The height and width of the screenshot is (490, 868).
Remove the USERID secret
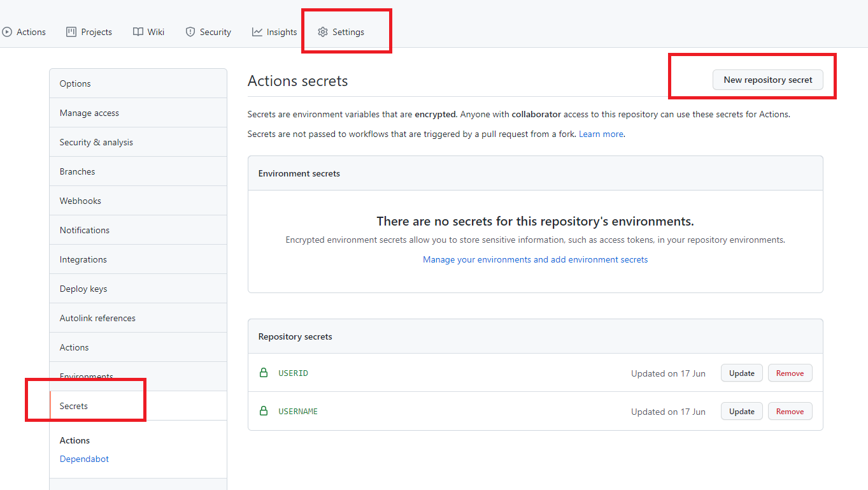(790, 373)
